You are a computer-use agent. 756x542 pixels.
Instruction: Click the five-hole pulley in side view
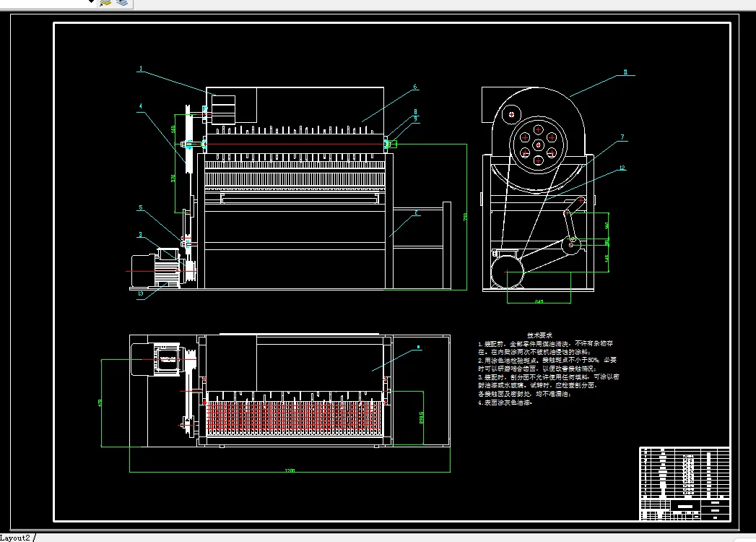(x=538, y=145)
